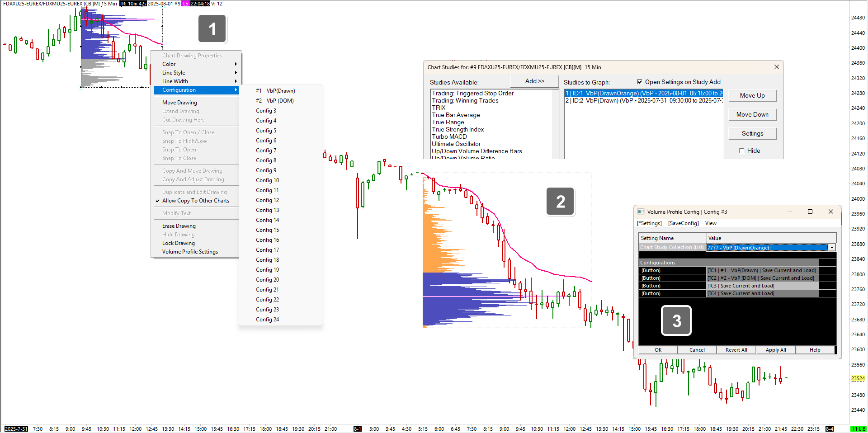Expand the Line Width submenu
This screenshot has width=868, height=433.
click(x=195, y=81)
